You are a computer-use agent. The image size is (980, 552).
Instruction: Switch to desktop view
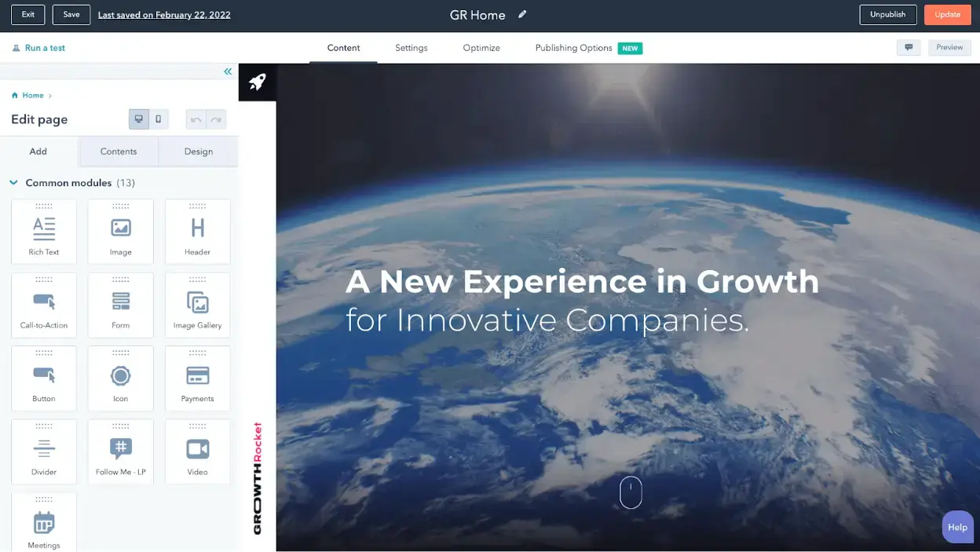click(x=139, y=119)
